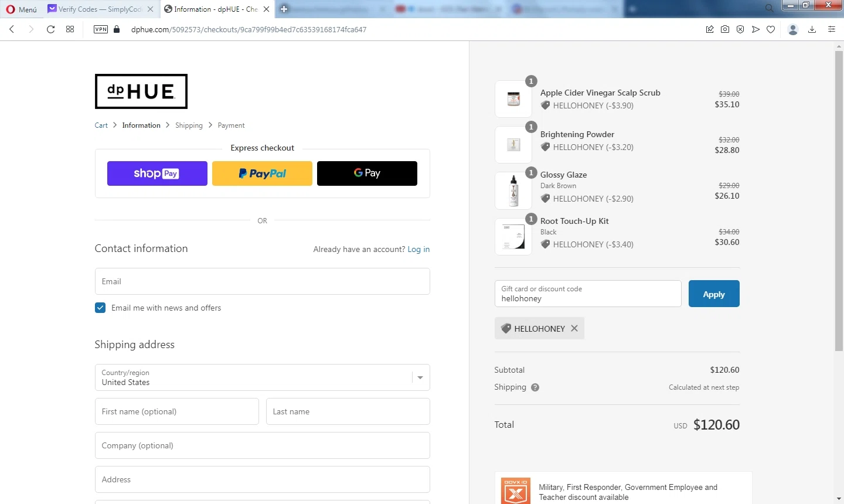
Task: Show Shipping help question mark
Action: click(535, 387)
